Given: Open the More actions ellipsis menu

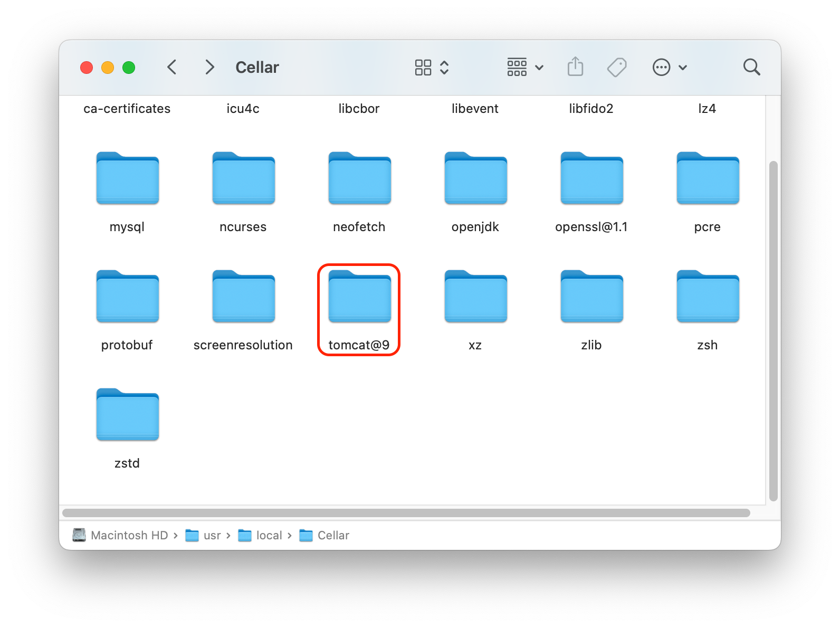Looking at the screenshot, I should point(670,68).
